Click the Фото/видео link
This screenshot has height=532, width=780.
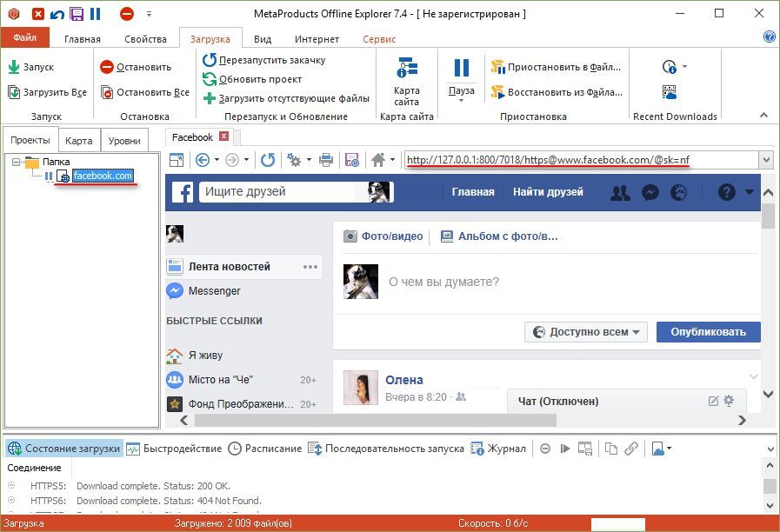click(383, 236)
